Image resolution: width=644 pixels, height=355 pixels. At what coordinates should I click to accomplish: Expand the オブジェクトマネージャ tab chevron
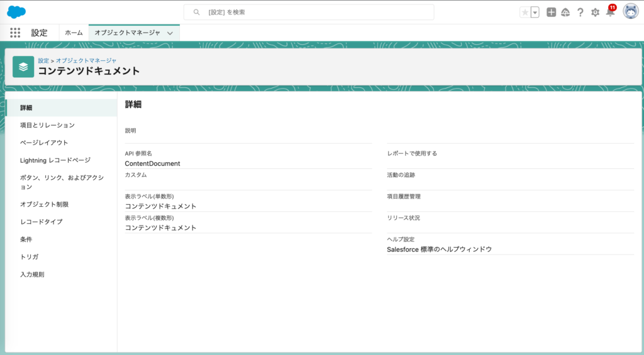click(x=170, y=33)
